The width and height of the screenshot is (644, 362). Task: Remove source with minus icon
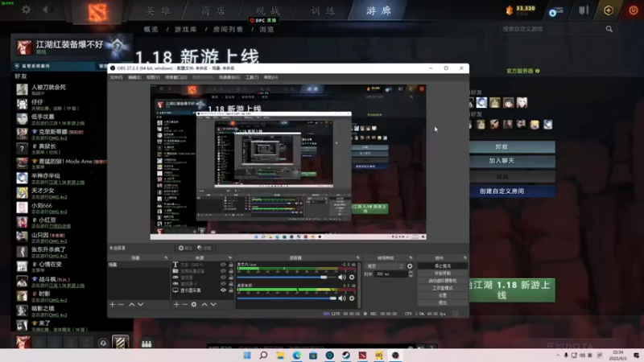pyautogui.click(x=185, y=305)
